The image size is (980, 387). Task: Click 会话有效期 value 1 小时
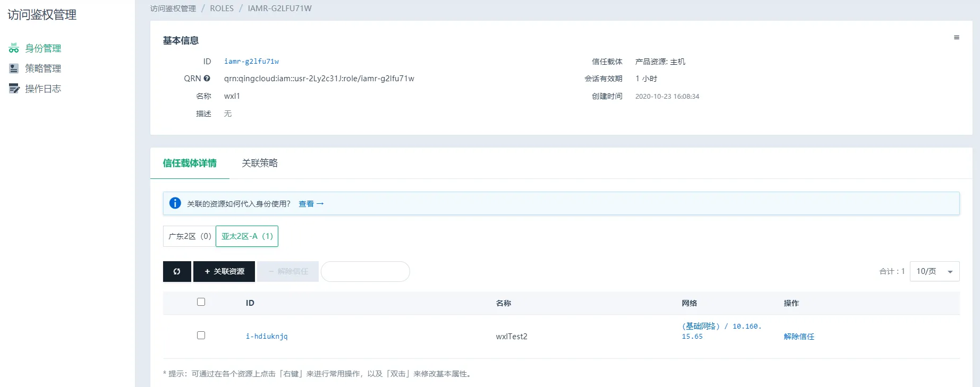click(646, 79)
